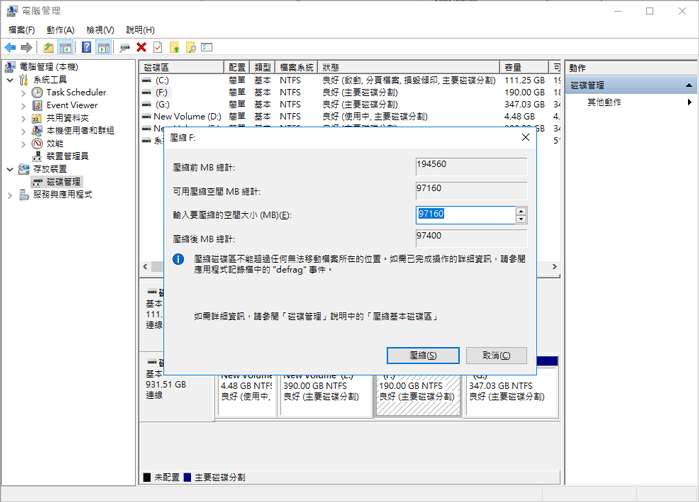Click the Forward arrow toolbar icon
The height and width of the screenshot is (502, 699).
pos(26,47)
